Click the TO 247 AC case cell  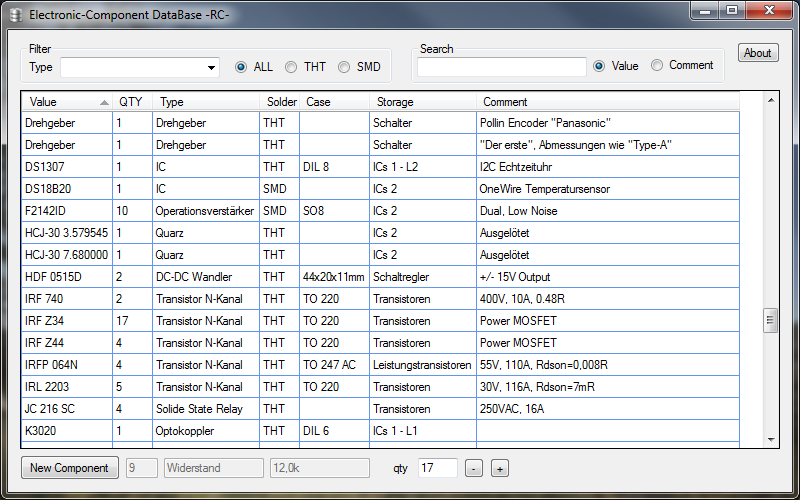(x=334, y=365)
